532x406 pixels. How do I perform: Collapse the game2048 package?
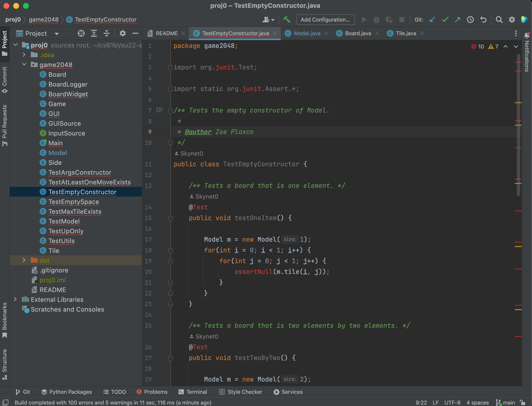tap(24, 65)
